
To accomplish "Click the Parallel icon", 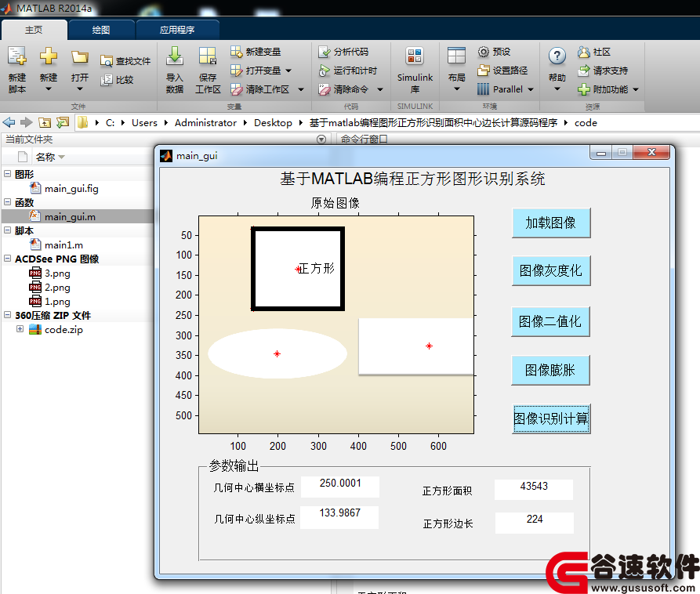I will (x=483, y=89).
